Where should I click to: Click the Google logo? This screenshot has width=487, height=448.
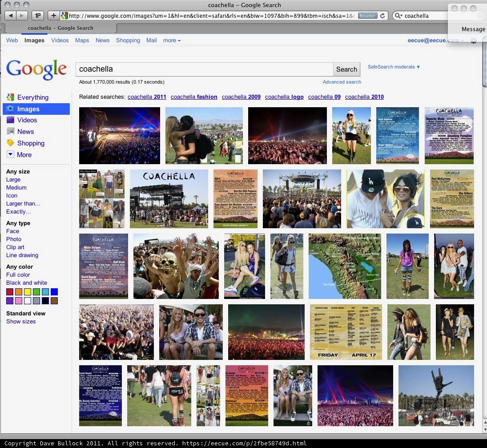pyautogui.click(x=36, y=69)
